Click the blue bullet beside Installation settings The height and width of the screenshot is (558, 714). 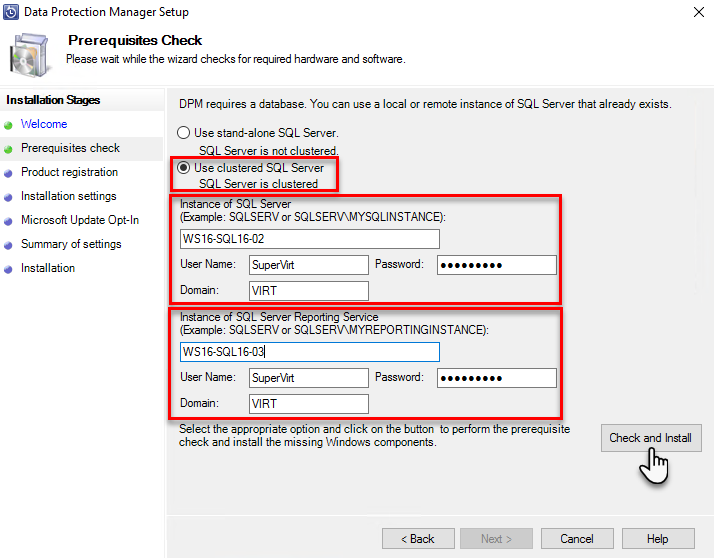[x=8, y=198]
